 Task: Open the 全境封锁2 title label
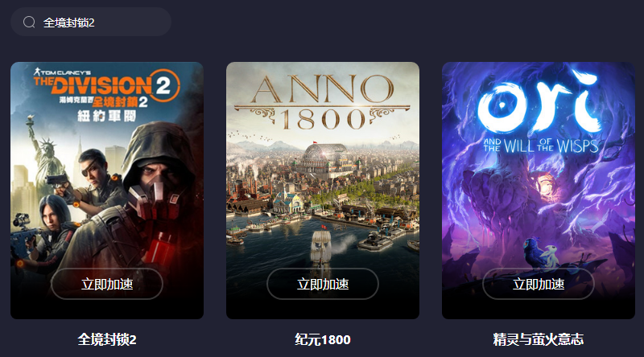(107, 339)
